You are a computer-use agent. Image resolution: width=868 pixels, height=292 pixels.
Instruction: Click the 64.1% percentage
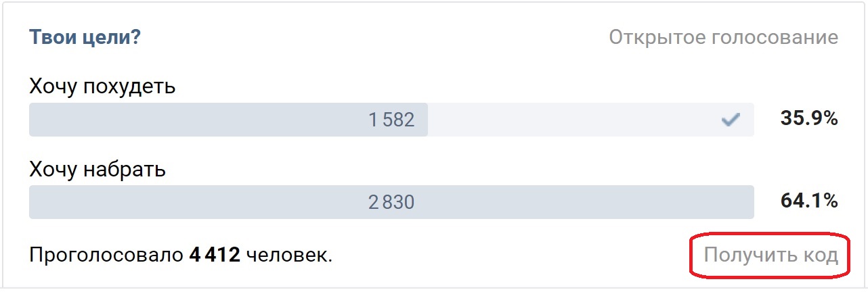click(x=809, y=201)
